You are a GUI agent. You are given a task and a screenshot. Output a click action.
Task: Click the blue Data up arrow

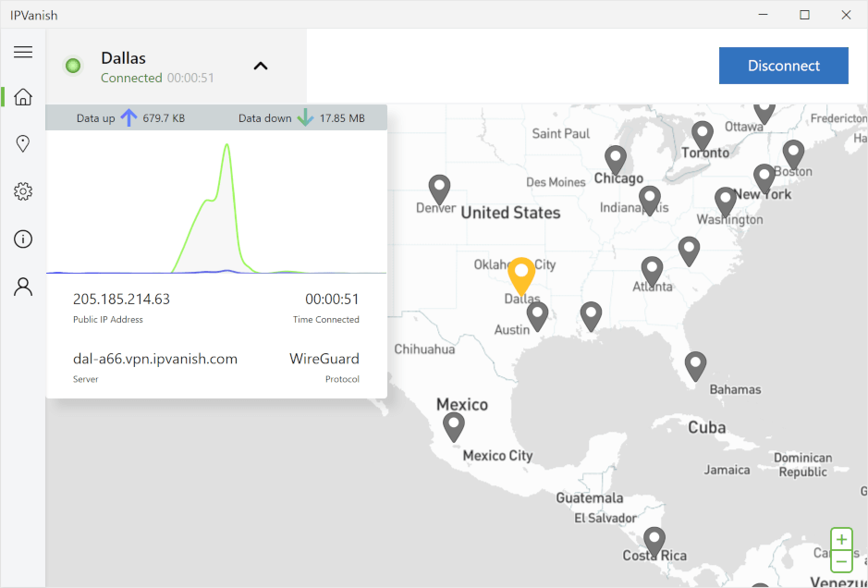click(128, 117)
